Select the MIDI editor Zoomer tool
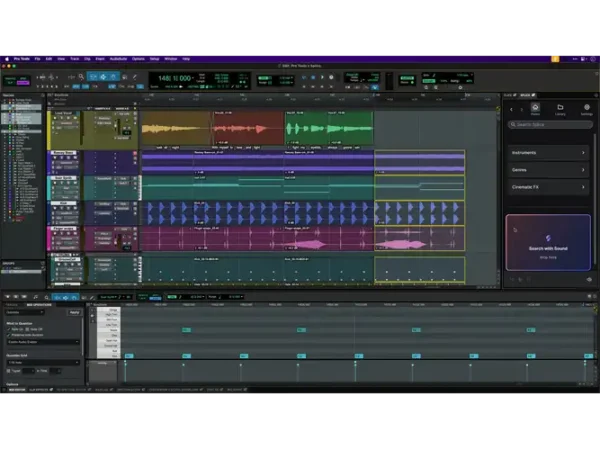The width and height of the screenshot is (600, 450). point(47,297)
